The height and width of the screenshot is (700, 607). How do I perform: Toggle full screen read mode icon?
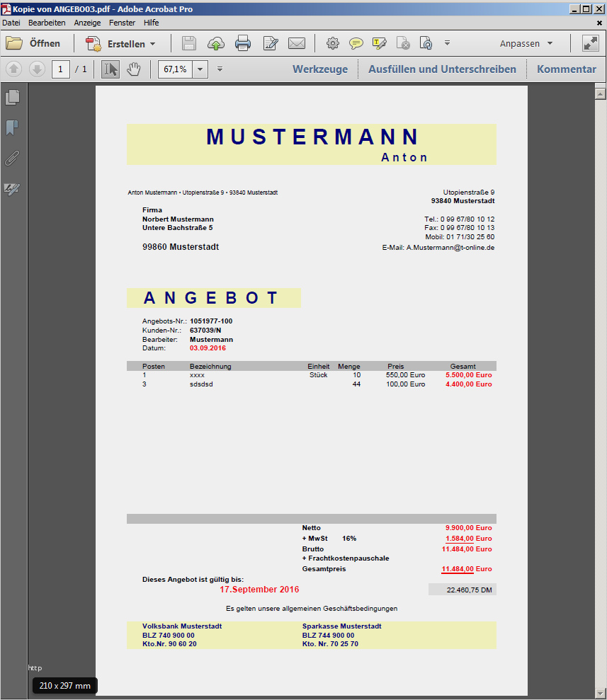pos(590,44)
